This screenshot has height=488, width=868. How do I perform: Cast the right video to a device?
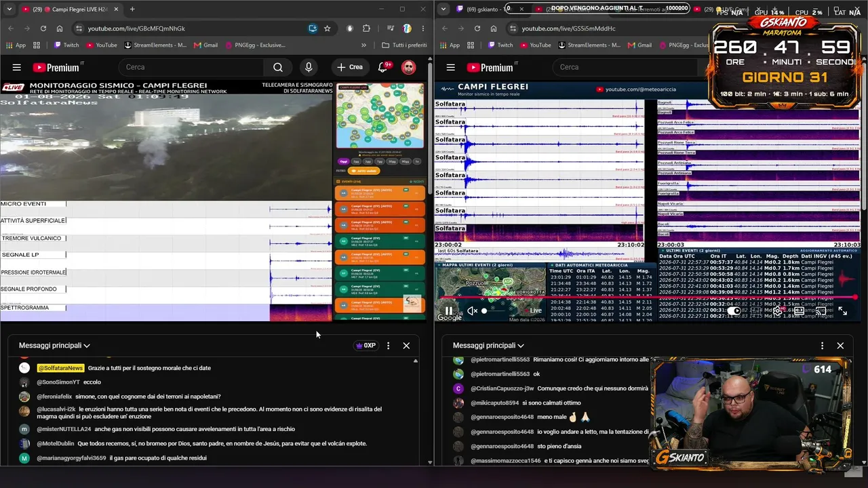[x=821, y=311]
